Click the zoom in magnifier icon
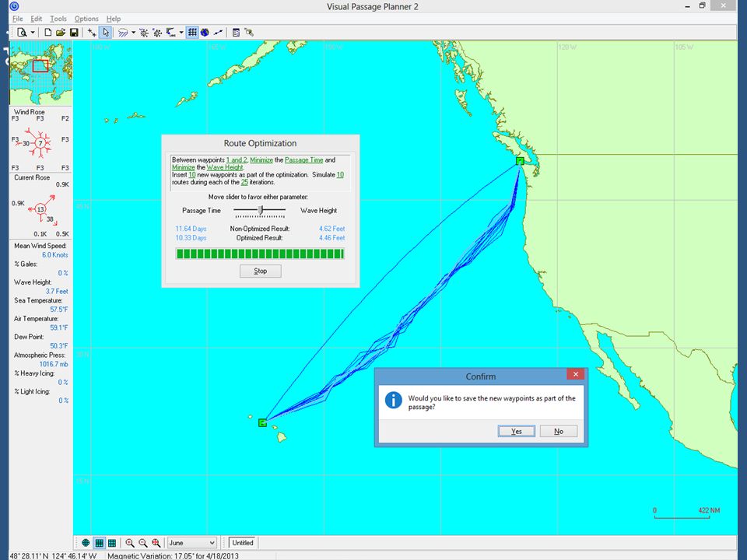The width and height of the screenshot is (747, 560). coord(130,543)
